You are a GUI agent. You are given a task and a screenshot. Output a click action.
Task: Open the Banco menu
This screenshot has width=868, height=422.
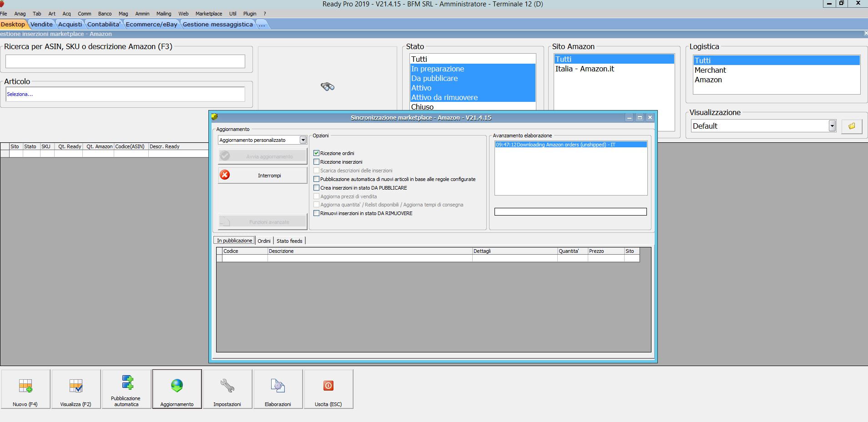(x=105, y=14)
